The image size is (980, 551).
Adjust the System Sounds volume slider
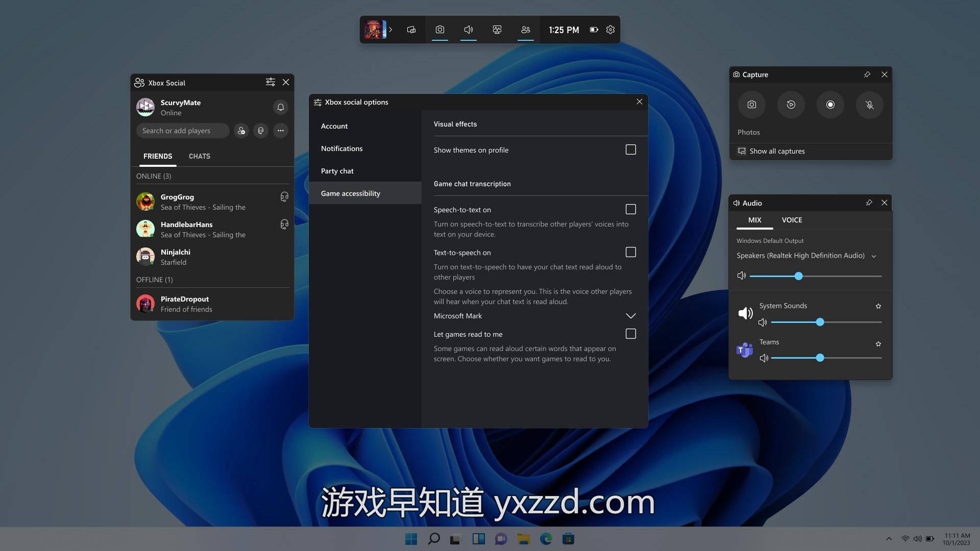tap(826, 322)
